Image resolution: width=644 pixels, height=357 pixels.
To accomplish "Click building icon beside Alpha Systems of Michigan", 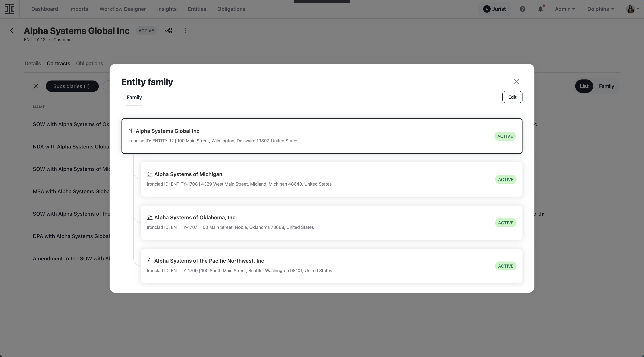I will 149,174.
